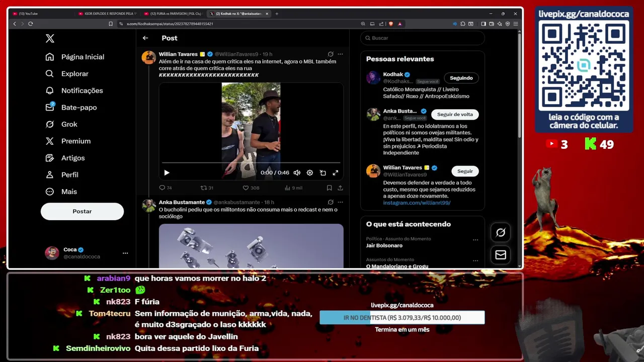The width and height of the screenshot is (644, 362).
Task: Open Grok icon on Willian Tavares post
Action: pos(331,54)
